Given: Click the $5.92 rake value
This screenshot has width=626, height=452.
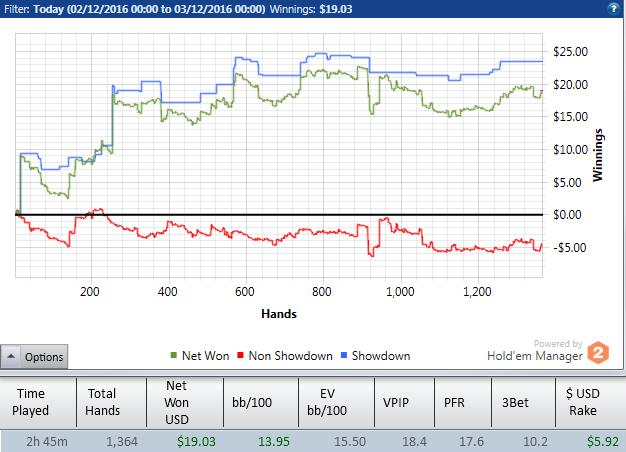Looking at the screenshot, I should point(602,442).
